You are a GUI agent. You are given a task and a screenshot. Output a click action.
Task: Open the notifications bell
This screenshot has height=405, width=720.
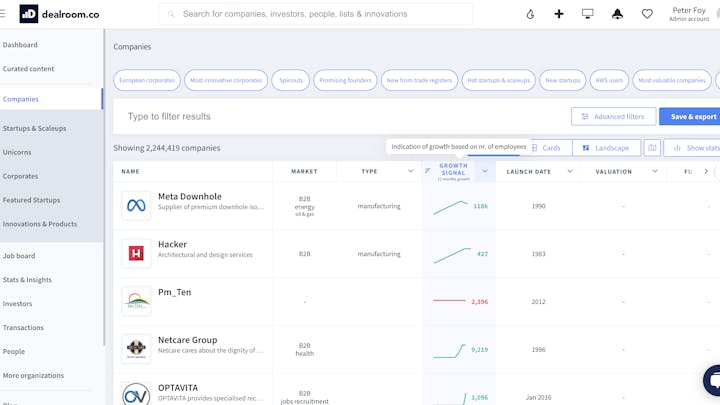click(x=617, y=14)
